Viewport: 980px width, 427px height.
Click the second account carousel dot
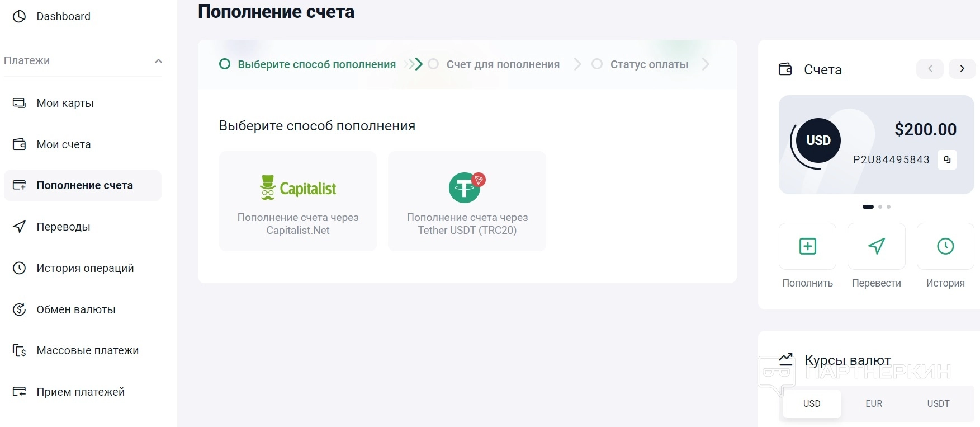pyautogui.click(x=880, y=207)
